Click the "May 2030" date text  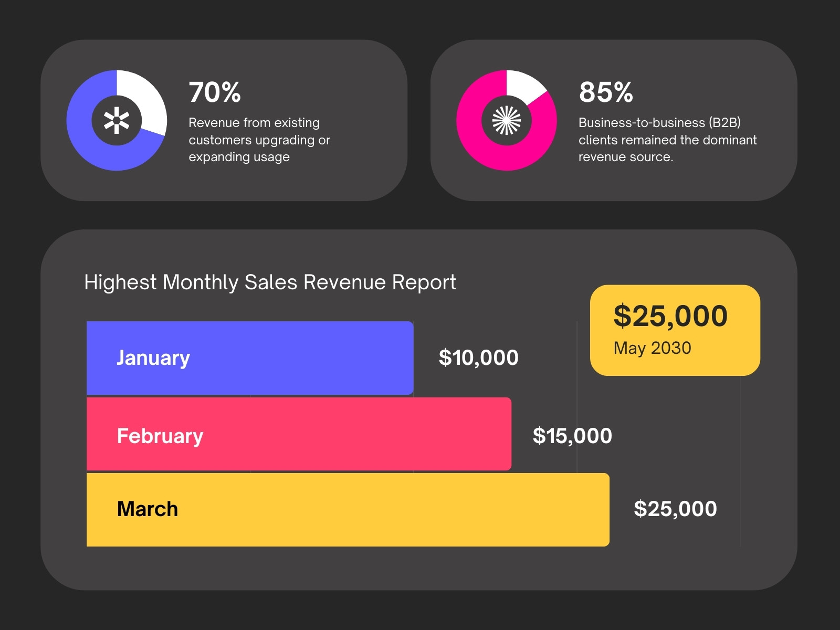pos(652,348)
